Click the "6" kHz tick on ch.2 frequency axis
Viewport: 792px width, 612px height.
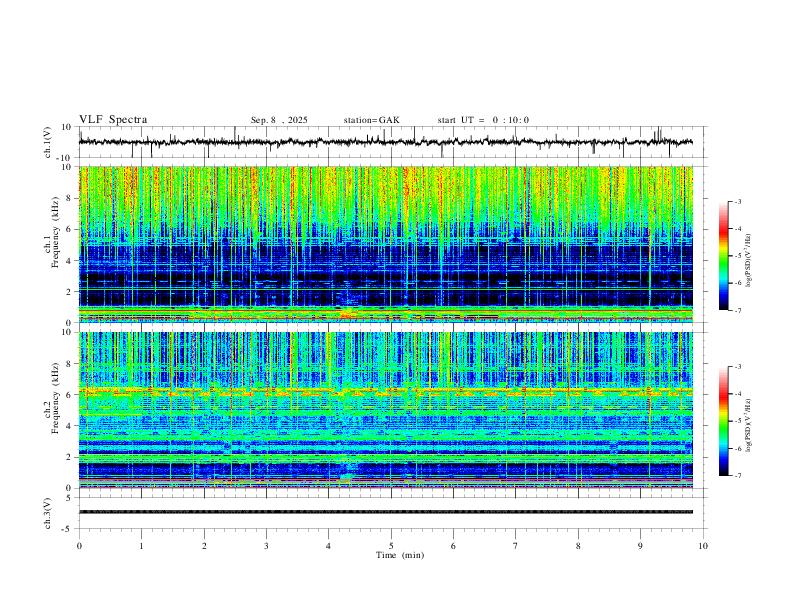point(69,395)
